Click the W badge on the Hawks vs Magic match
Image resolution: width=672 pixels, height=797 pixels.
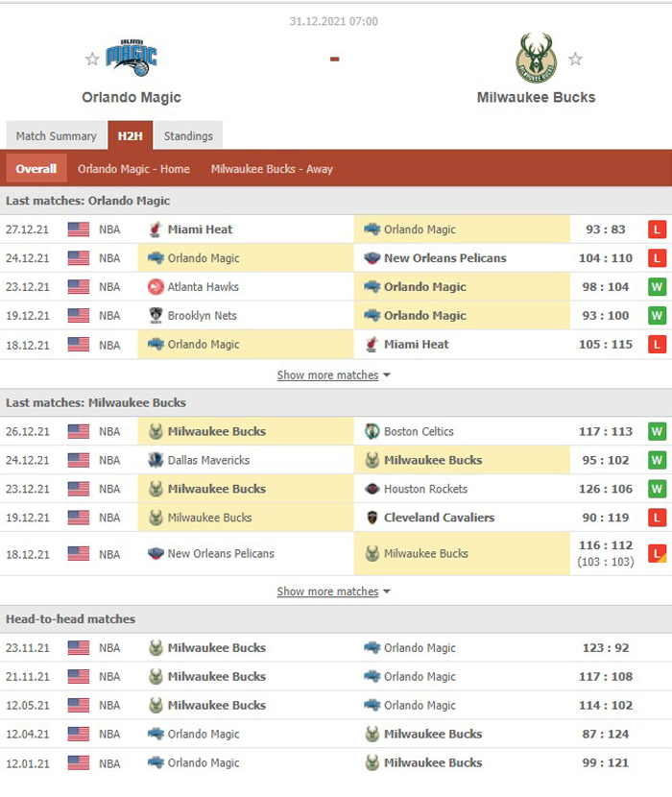[x=657, y=287]
